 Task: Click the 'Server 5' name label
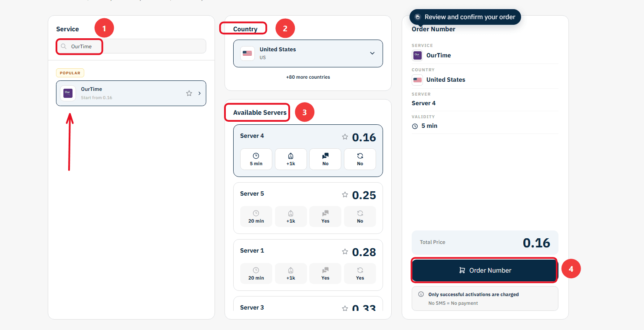252,193
